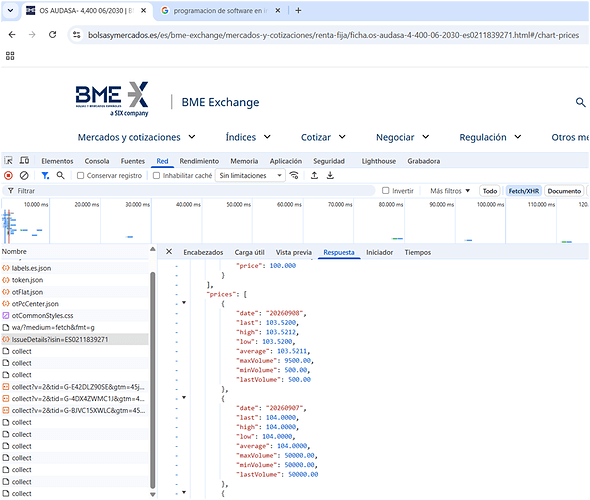Reload the current page

pos(52,35)
